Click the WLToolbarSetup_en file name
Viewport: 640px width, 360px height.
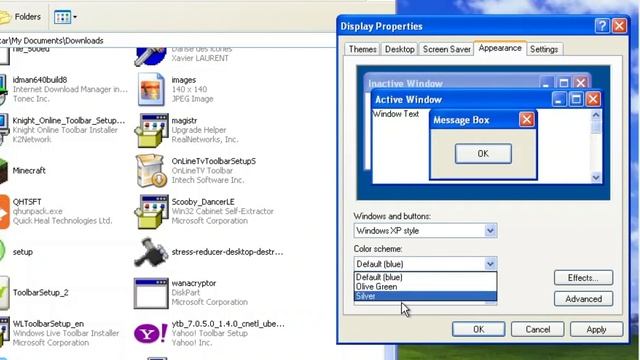click(48, 324)
